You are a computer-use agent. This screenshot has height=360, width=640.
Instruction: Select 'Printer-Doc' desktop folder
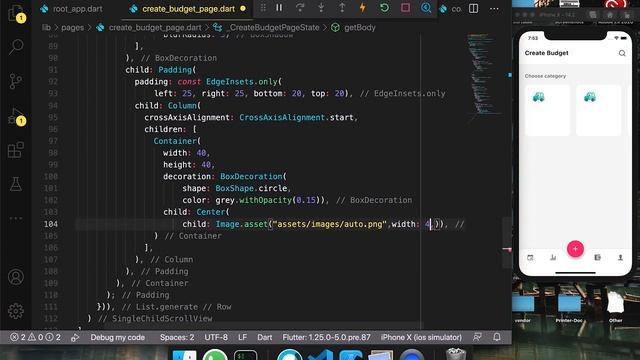569,309
